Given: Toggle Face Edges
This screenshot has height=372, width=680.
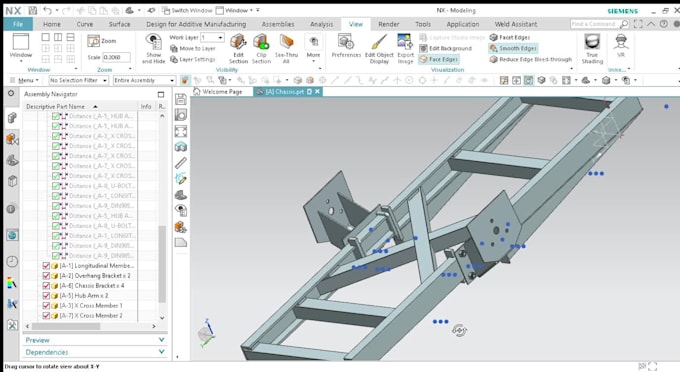Looking at the screenshot, I should pos(438,59).
